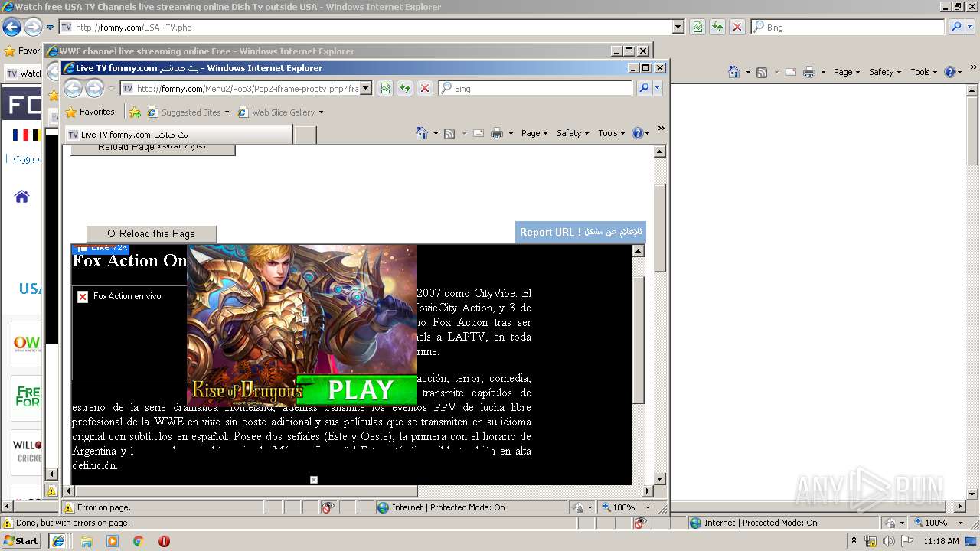980x551 pixels.
Task: Click popup blocker icon in front status bar
Action: [328, 507]
